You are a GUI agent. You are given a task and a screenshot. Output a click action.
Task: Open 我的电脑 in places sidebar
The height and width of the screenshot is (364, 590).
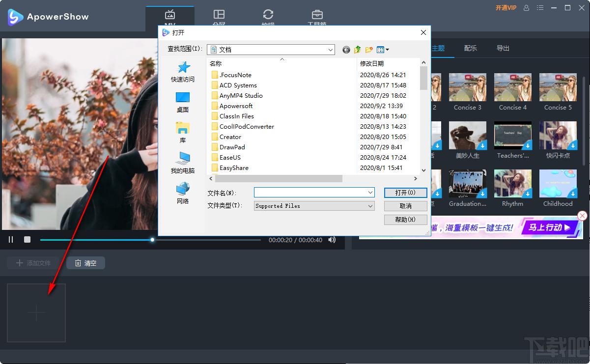pos(183,163)
